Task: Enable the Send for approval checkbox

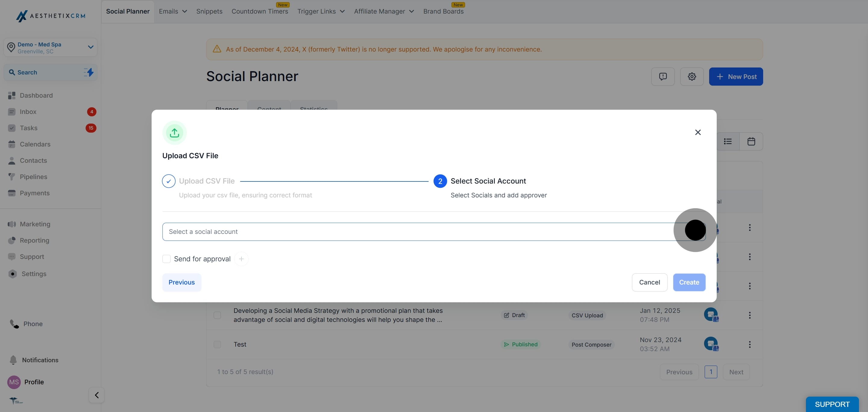Action: tap(166, 259)
